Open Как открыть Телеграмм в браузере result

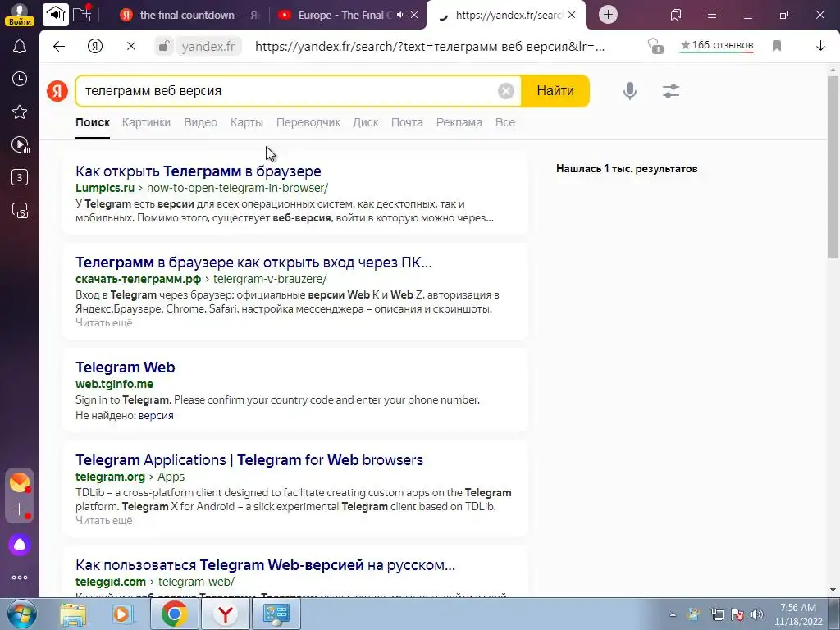pyautogui.click(x=199, y=171)
